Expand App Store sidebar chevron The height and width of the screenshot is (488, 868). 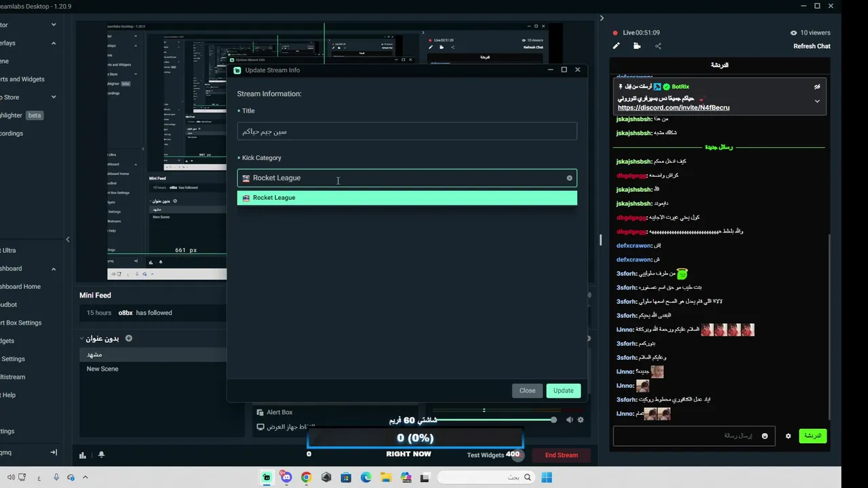pos(54,97)
